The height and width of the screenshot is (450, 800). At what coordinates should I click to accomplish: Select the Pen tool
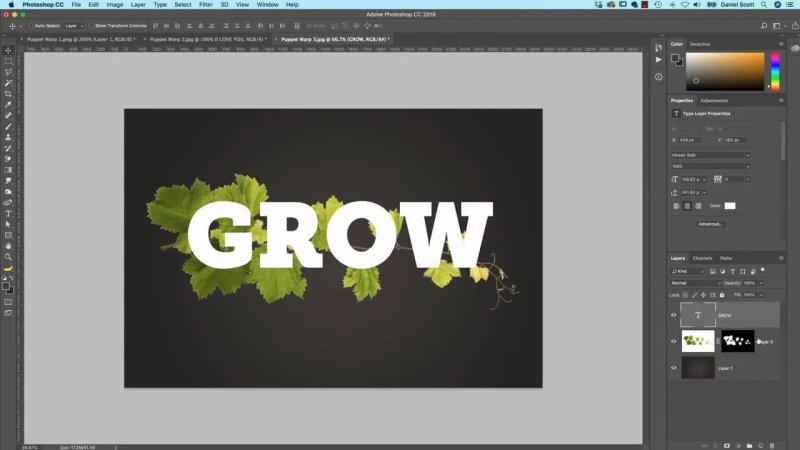point(8,203)
